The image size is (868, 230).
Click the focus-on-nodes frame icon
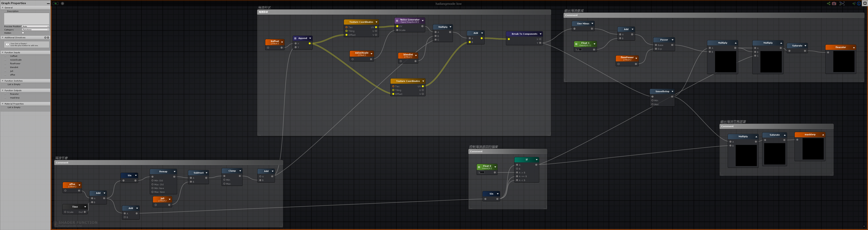pos(842,3)
